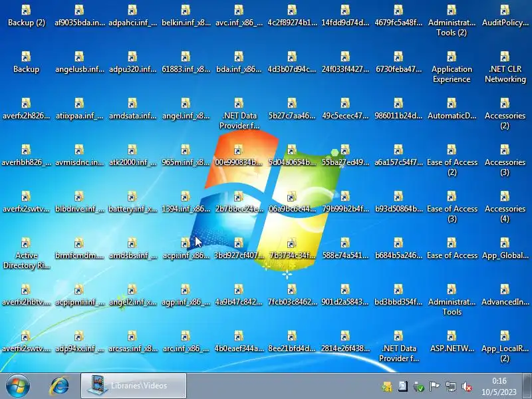
Task: Click the Safely Remove Hardware tray icon
Action: coord(419,386)
